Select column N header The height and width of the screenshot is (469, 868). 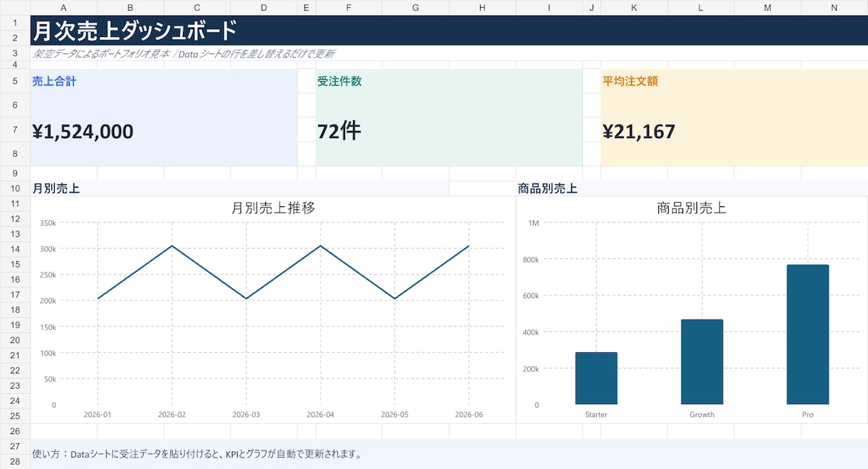pyautogui.click(x=835, y=8)
